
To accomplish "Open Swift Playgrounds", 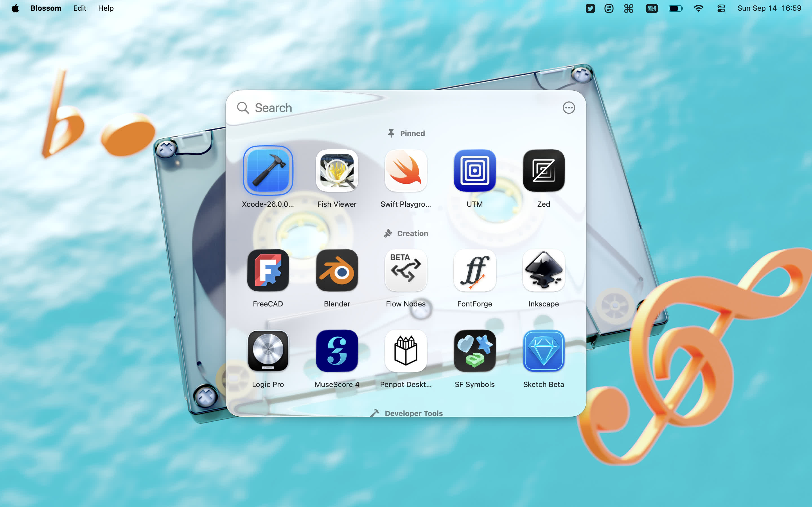I will [x=406, y=170].
